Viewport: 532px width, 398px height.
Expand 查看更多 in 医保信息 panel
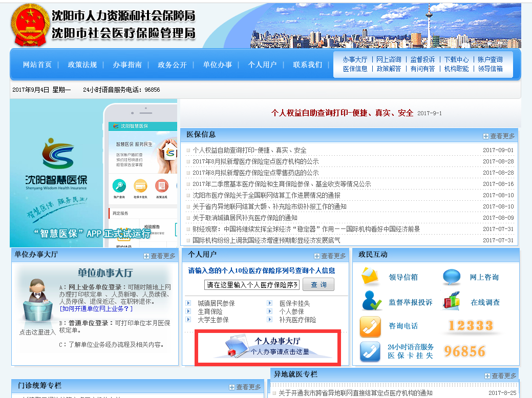pos(499,136)
